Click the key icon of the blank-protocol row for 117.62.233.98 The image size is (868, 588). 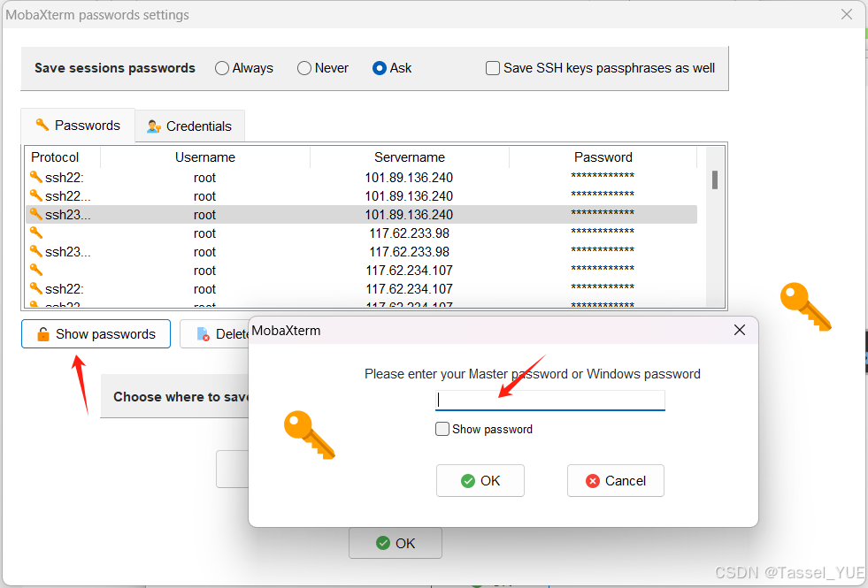coord(36,233)
